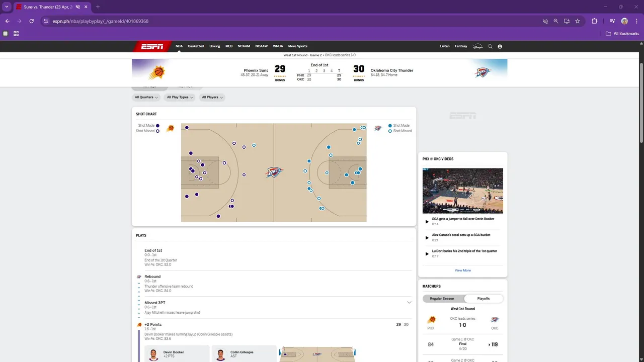644x362 pixels.
Task: Click the Disney+ logo in ESPN header
Action: [477, 46]
